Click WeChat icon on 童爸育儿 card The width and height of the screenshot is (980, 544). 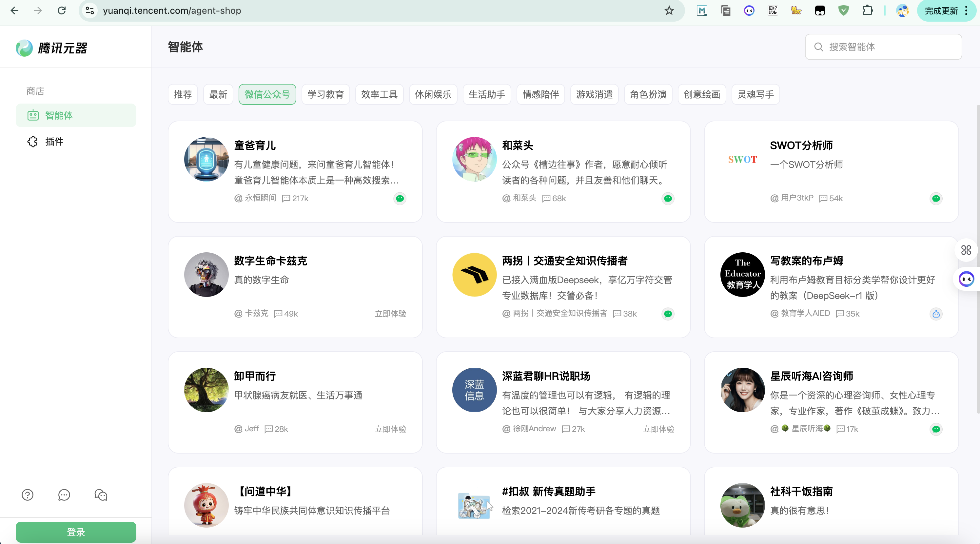pos(400,198)
